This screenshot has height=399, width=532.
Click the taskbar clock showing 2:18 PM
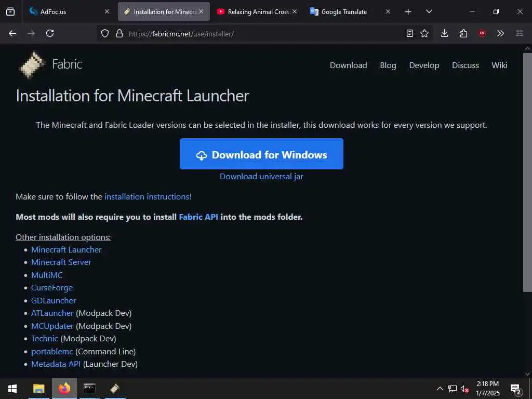click(487, 389)
